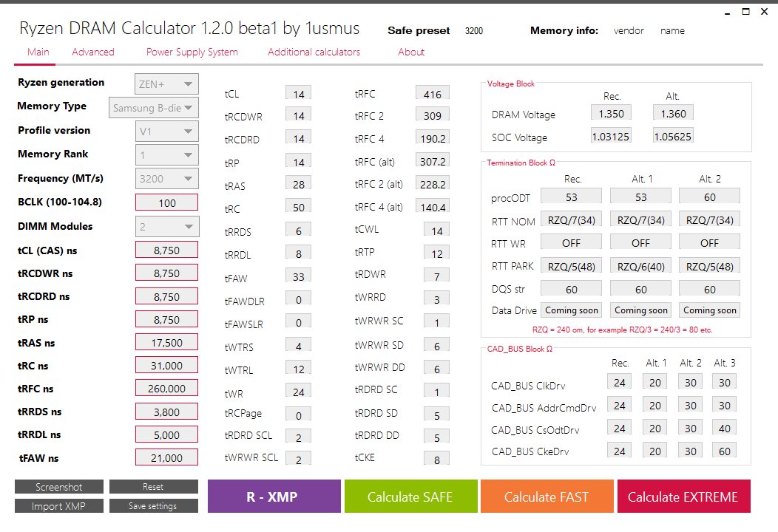This screenshot has width=778, height=532.
Task: Run Calculate FAST preset
Action: (547, 496)
